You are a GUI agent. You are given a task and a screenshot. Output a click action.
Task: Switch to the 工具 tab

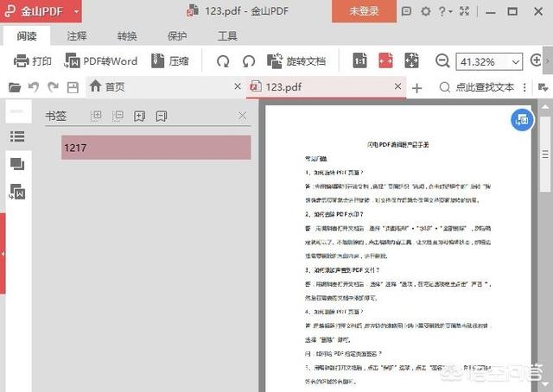(x=227, y=36)
